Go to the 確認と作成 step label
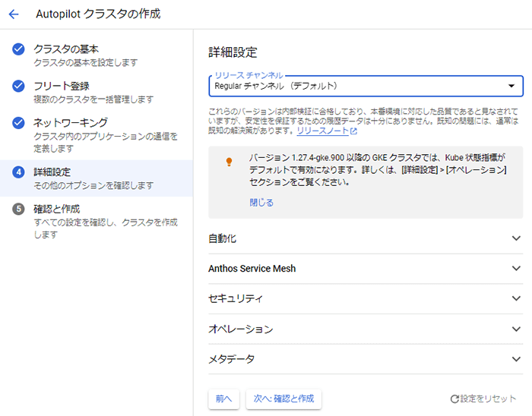Image resolution: width=532 pixels, height=416 pixels. (x=57, y=209)
